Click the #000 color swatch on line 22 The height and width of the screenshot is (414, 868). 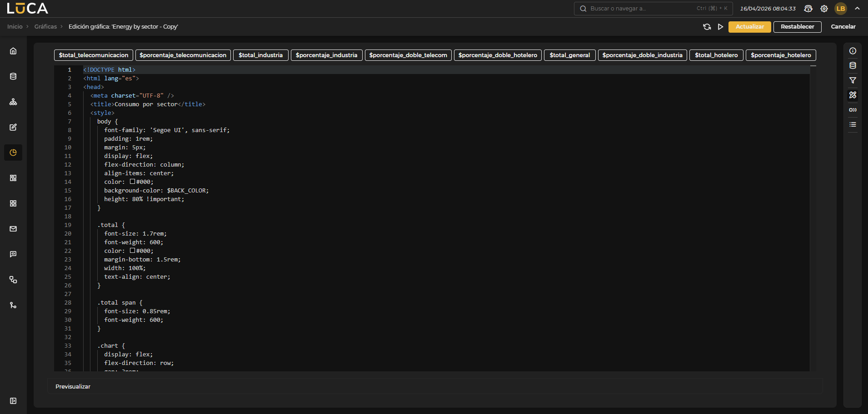point(132,251)
